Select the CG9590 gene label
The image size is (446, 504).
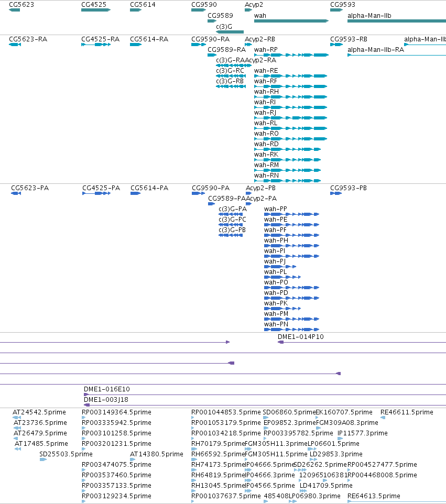point(204,5)
